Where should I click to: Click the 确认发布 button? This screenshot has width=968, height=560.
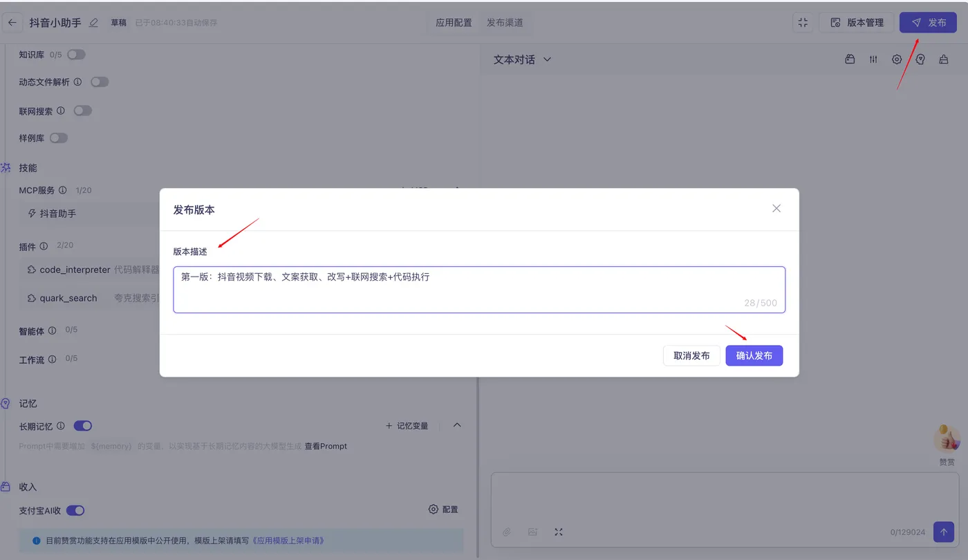coord(754,355)
